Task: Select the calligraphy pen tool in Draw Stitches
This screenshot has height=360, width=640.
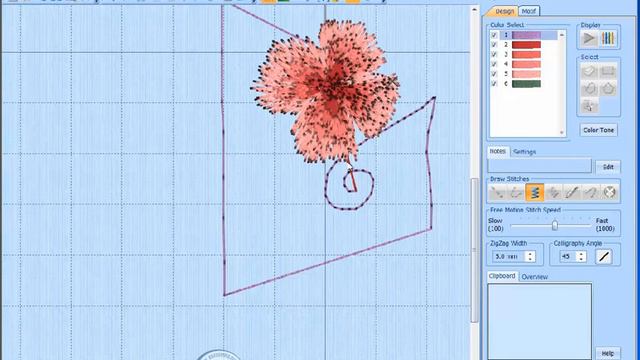Action: click(572, 192)
